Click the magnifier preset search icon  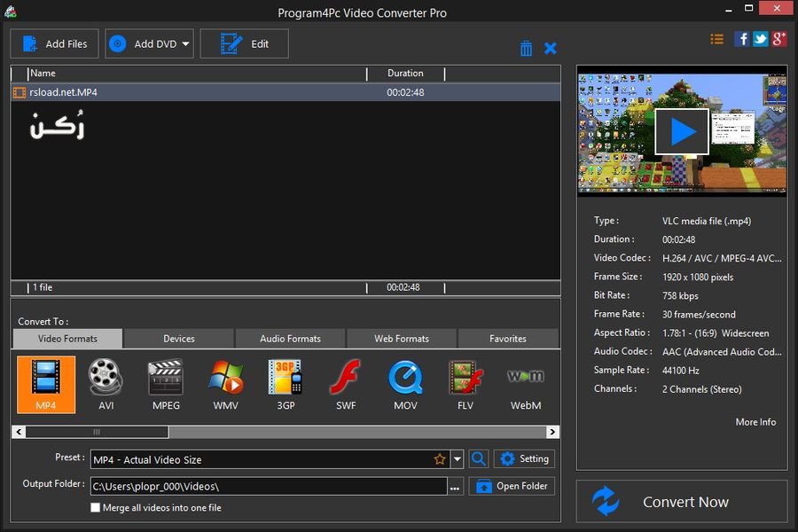pos(479,459)
